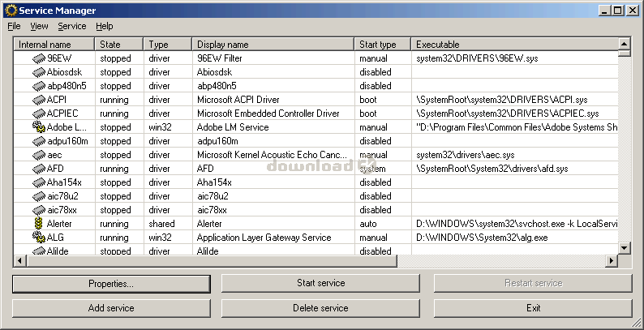644x330 pixels.
Task: Click the aec driver chip icon
Action: [x=39, y=155]
